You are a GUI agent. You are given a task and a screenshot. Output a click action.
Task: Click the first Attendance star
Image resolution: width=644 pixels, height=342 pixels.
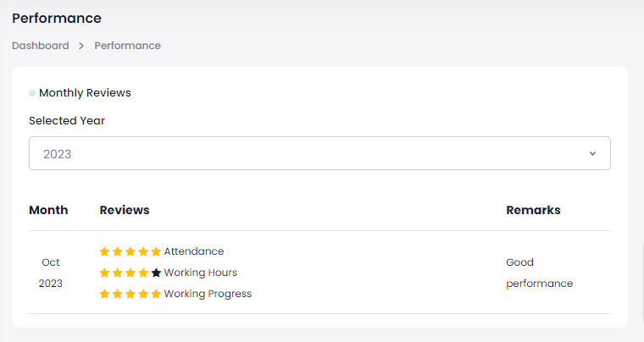tap(104, 251)
